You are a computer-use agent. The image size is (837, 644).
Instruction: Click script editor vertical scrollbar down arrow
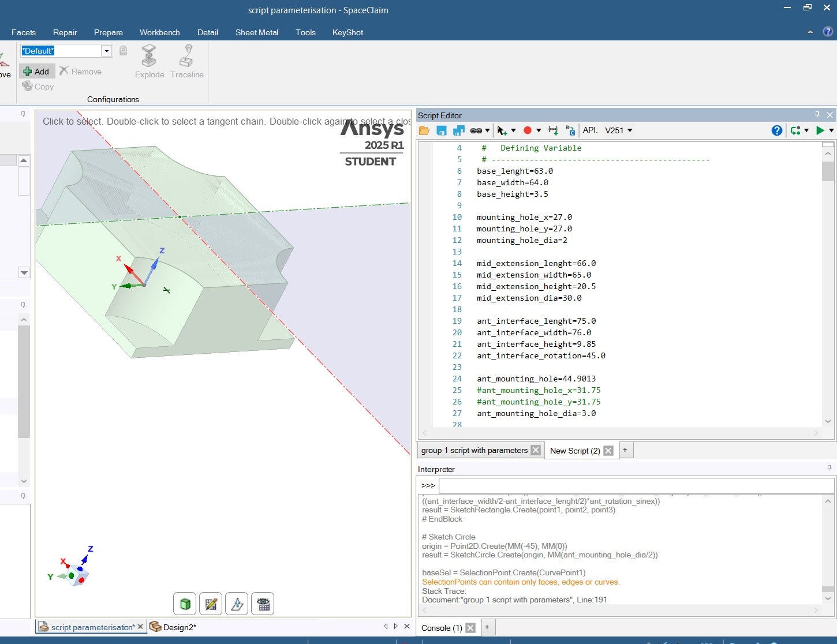coord(828,421)
